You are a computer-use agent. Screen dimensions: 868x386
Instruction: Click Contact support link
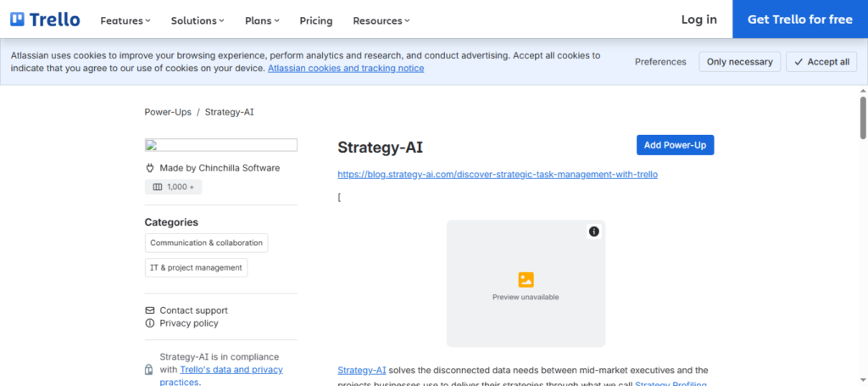[194, 310]
